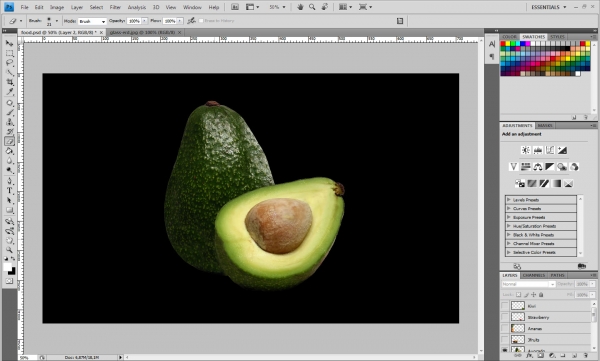Expand Levels Presets list
600x361 pixels.
coord(509,199)
